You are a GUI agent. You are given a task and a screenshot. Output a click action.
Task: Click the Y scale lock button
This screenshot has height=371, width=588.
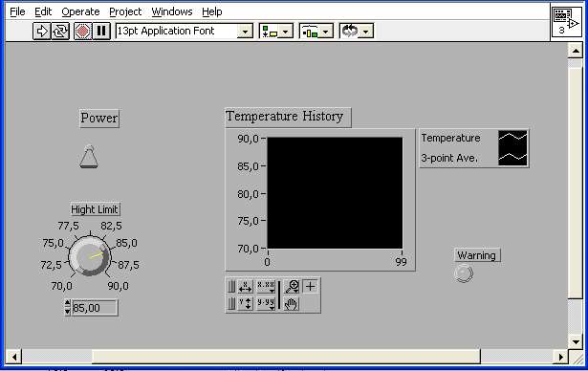[231, 303]
